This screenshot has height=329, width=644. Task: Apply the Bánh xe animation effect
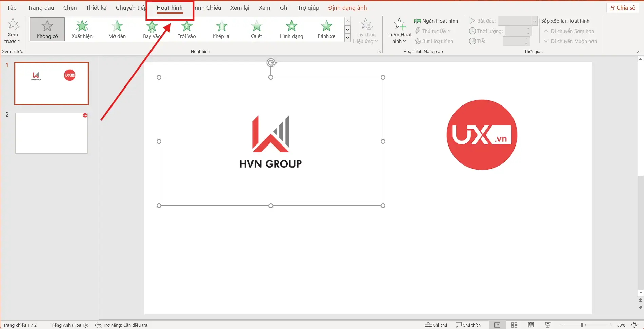point(326,30)
